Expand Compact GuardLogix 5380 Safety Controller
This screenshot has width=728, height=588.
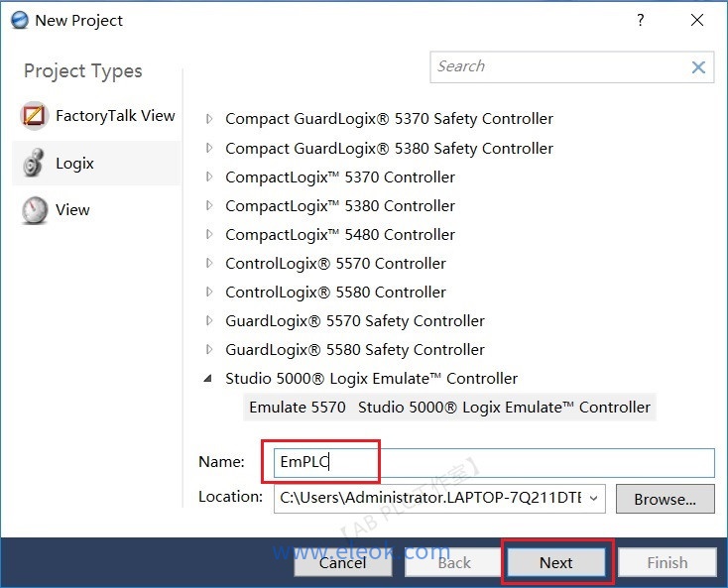209,149
